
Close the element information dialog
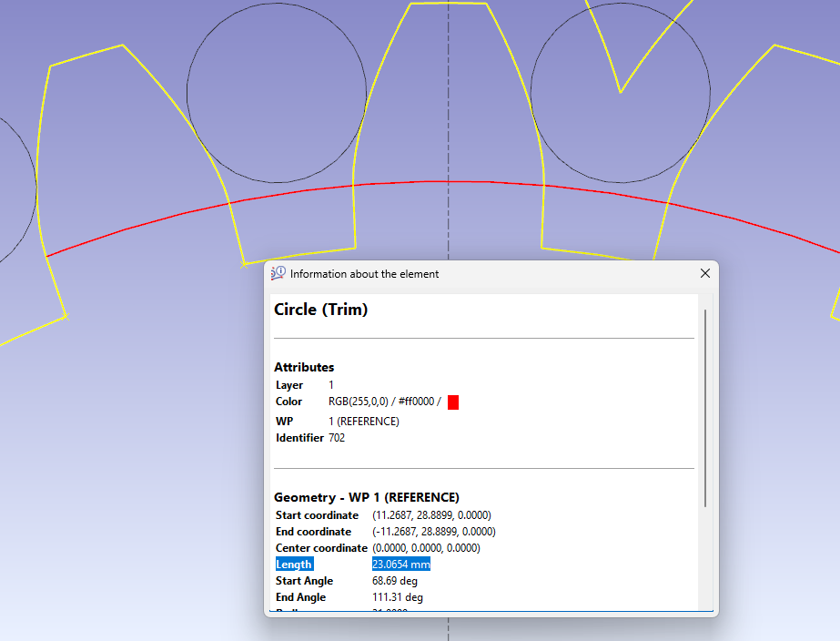coord(704,273)
